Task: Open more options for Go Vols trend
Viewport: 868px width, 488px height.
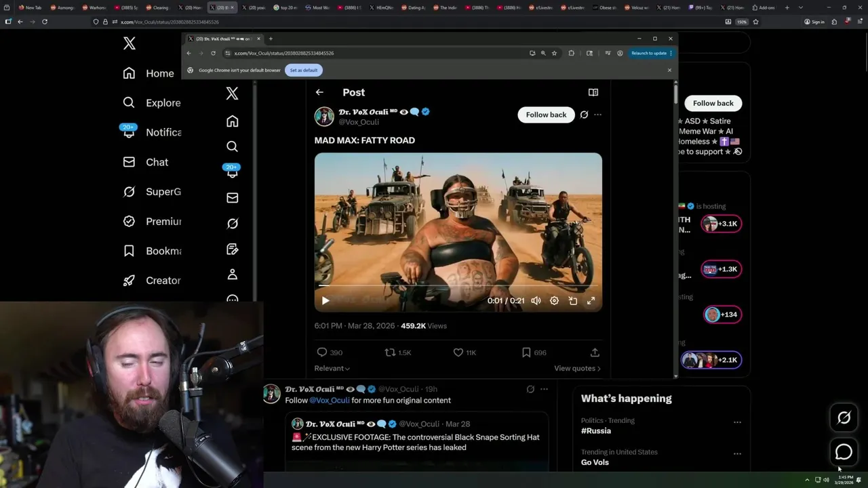Action: coord(737,453)
